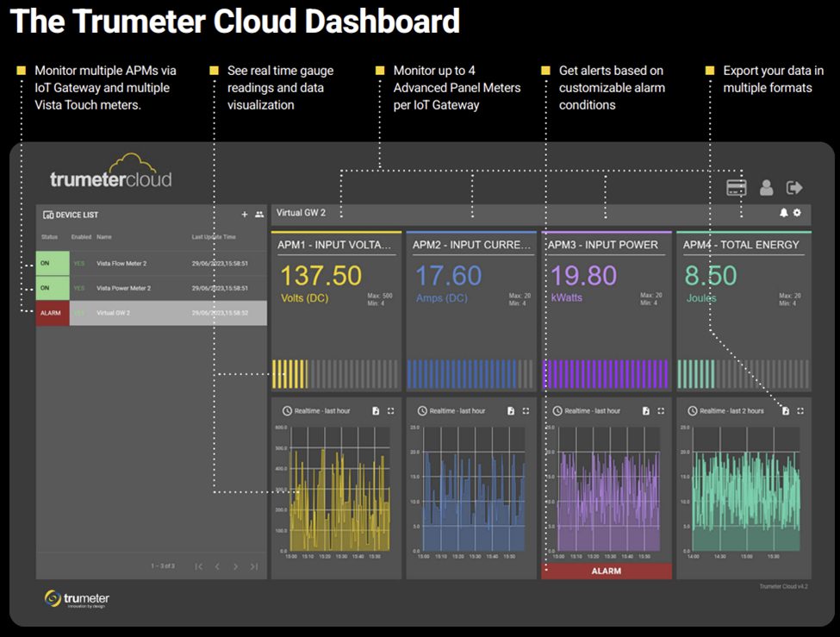Open the subscription card icon in header

tap(737, 188)
